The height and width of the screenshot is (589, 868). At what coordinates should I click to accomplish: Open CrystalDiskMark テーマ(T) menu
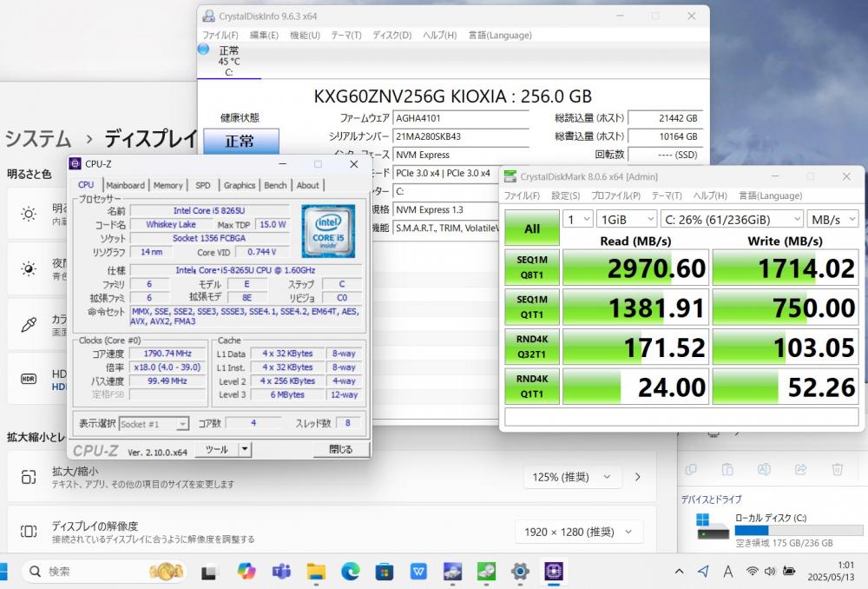tap(667, 195)
